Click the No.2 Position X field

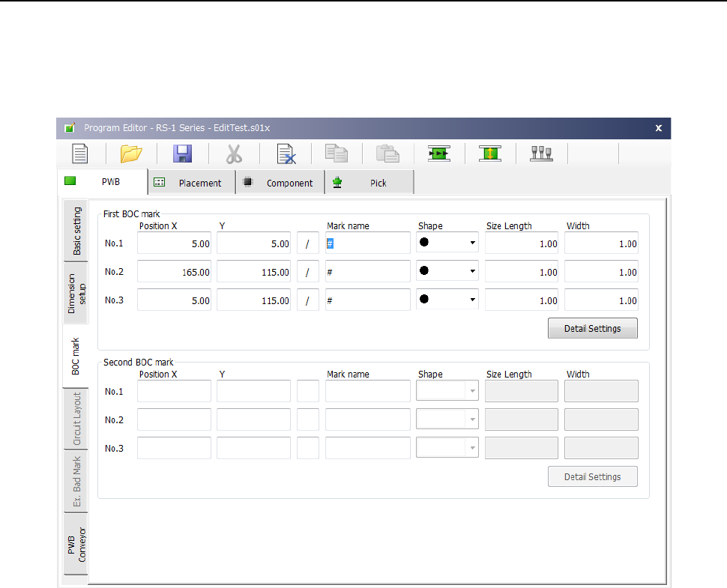[x=174, y=272]
